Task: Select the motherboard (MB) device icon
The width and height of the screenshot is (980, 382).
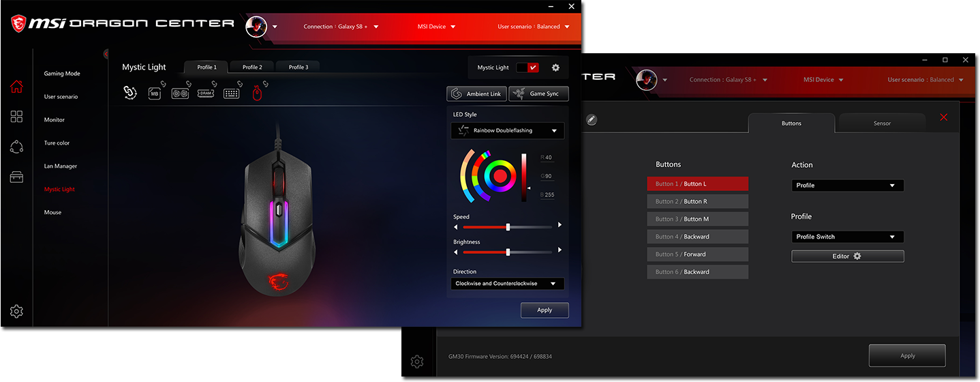Action: point(155,93)
